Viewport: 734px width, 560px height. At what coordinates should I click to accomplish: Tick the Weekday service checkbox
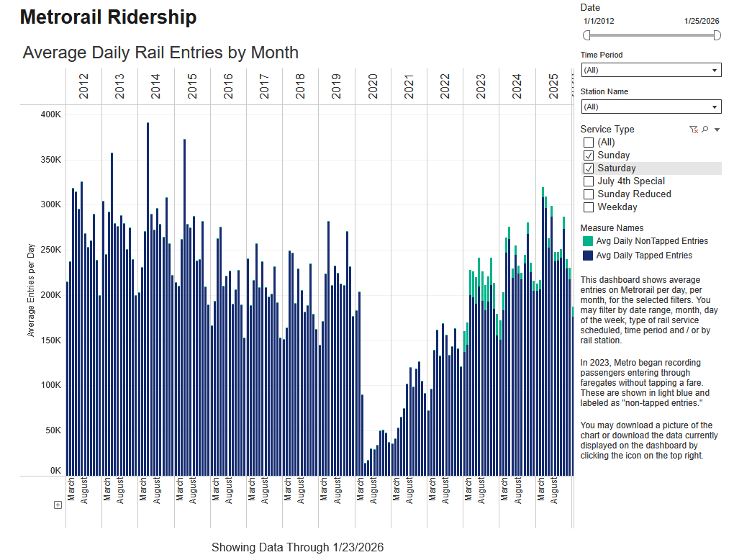click(589, 207)
